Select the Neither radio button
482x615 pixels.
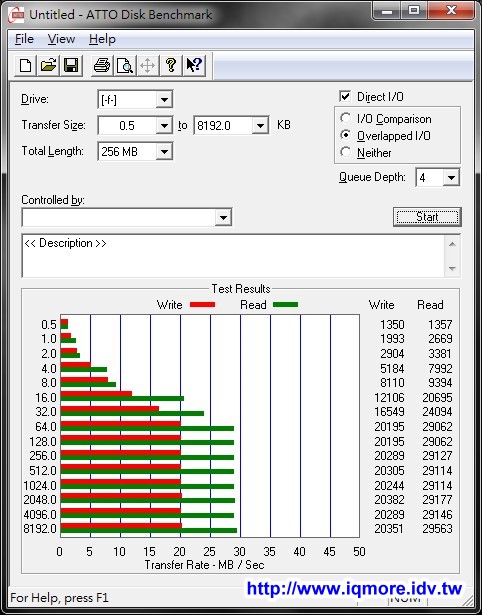click(346, 152)
